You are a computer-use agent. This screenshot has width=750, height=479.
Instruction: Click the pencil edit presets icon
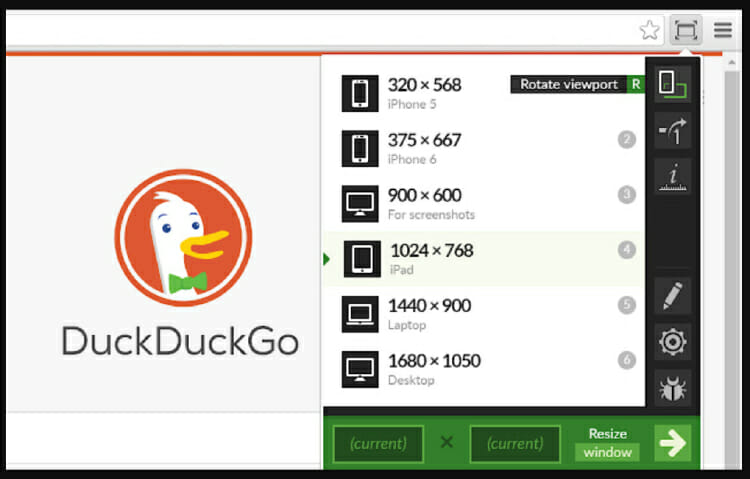[673, 296]
